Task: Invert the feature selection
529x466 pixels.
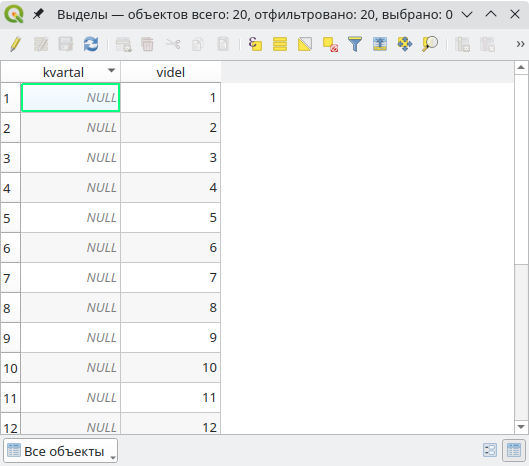Action: [x=305, y=44]
